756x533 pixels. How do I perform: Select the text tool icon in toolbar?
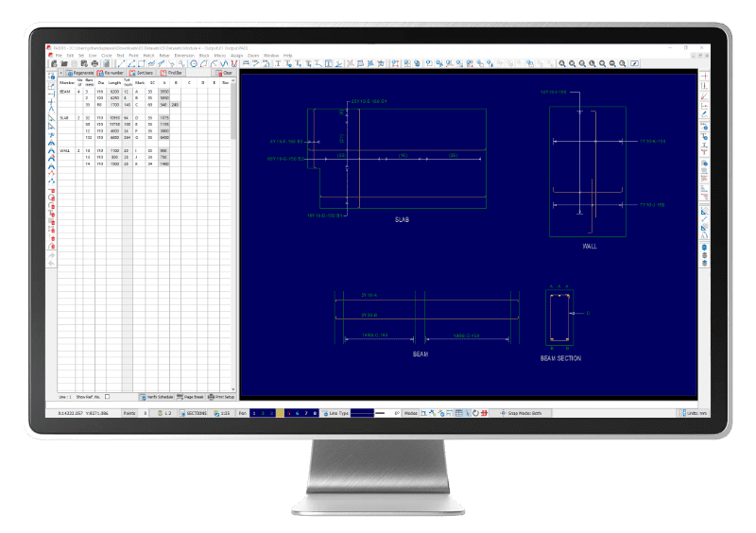point(278,64)
